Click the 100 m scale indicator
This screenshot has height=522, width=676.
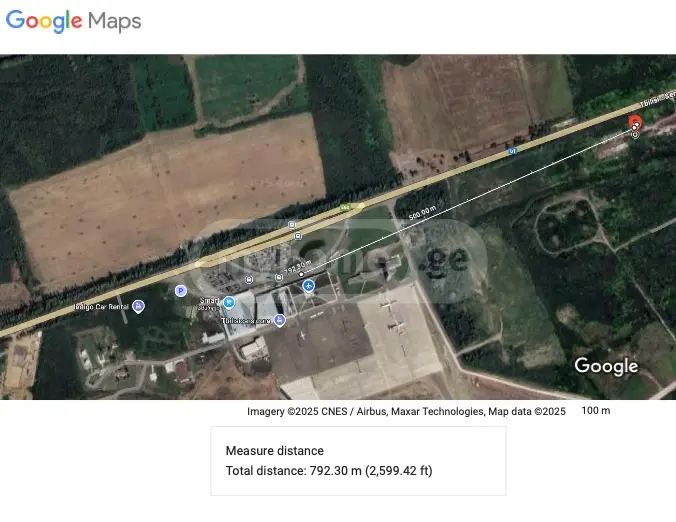point(596,410)
